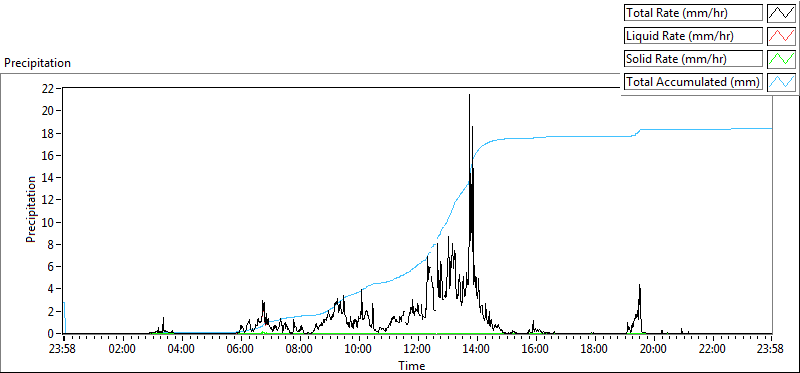Viewport: 800px width, 373px height.
Task: Click the 12:00 time axis label
Action: point(418,350)
